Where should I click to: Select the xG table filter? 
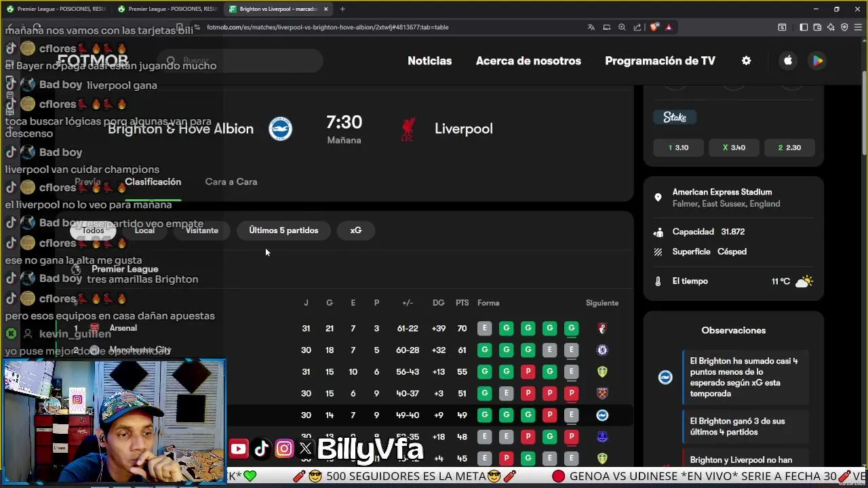[356, 230]
